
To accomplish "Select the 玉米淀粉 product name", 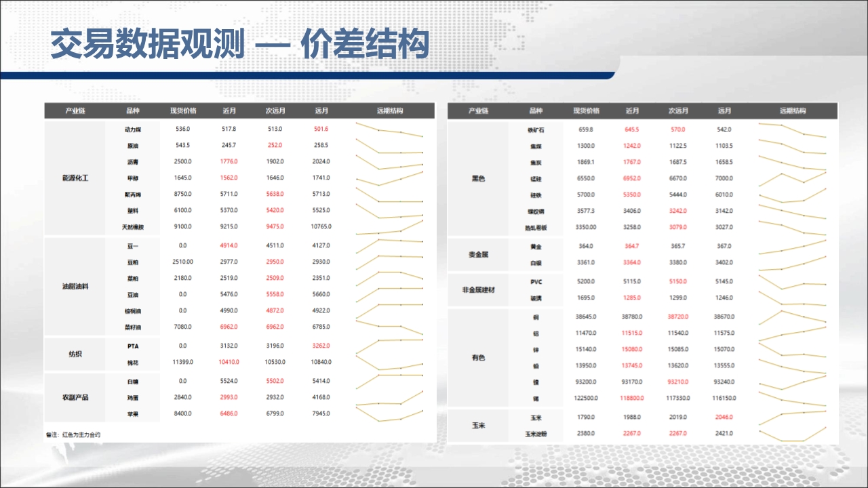I will click(536, 433).
